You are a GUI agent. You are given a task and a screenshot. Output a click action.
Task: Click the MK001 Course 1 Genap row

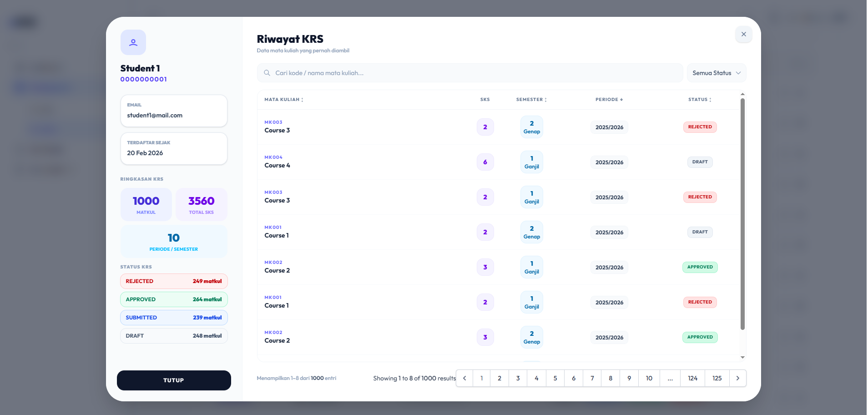coord(498,232)
